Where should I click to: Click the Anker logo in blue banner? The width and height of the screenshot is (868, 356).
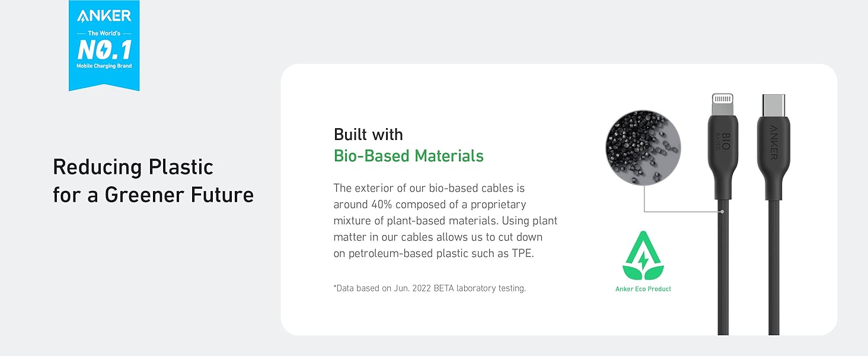(104, 16)
